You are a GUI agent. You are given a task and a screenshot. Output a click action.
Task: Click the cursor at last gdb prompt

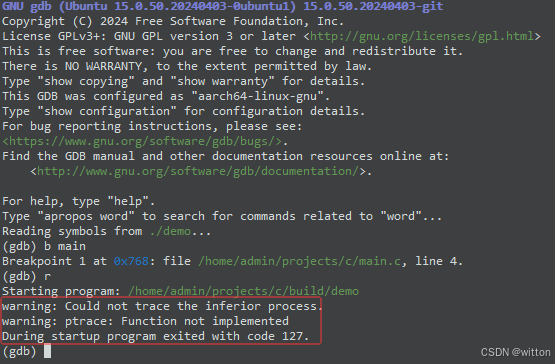point(47,351)
